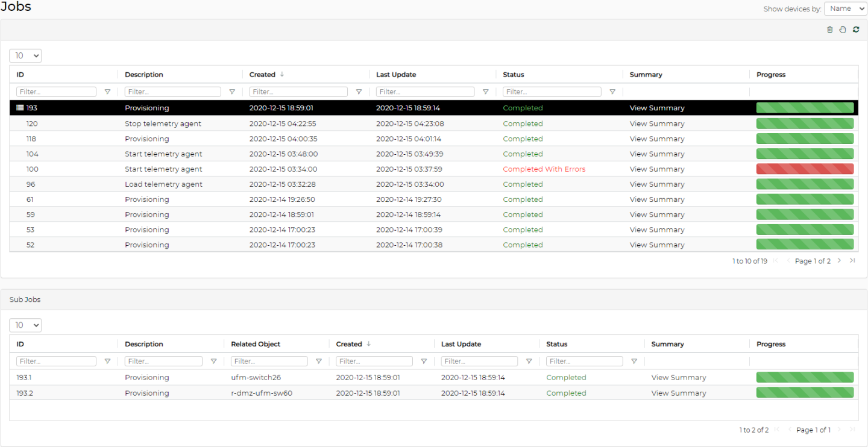Click the trash icon to delete jobs
The height and width of the screenshot is (447, 868).
pyautogui.click(x=830, y=30)
